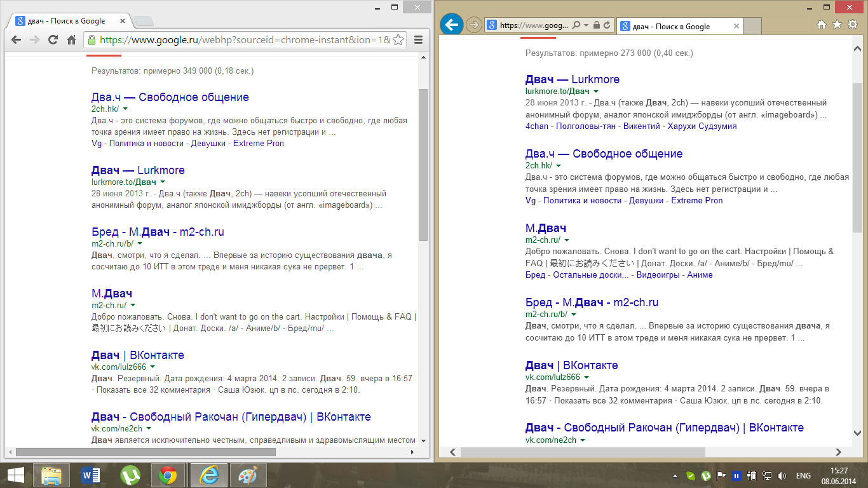Click the battery power tray icon
The image size is (868, 488).
coord(751,475)
